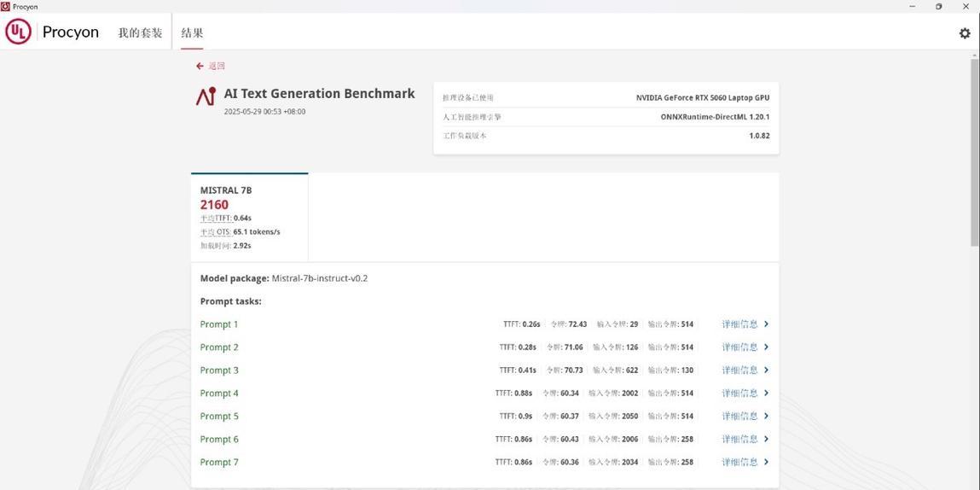Switch to the 结果 tab

click(192, 32)
